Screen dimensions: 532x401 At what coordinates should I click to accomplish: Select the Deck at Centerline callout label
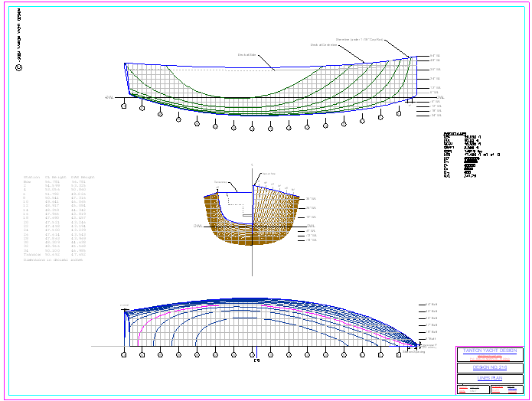(x=324, y=45)
